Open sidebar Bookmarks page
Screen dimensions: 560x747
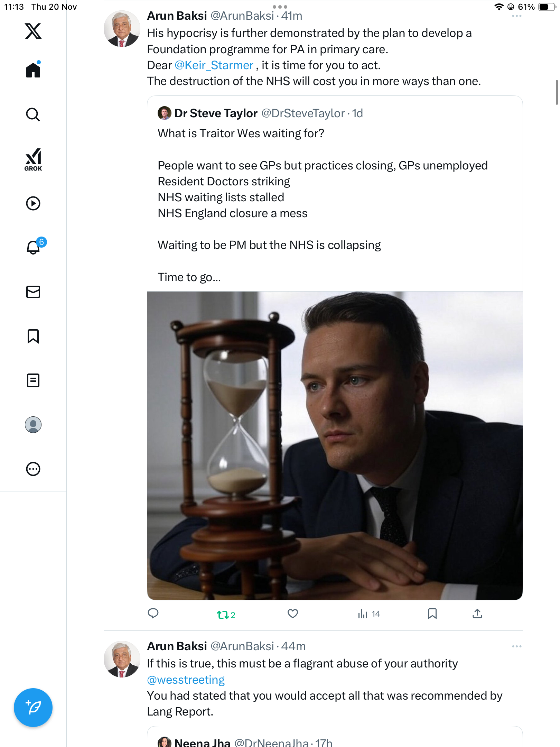[x=33, y=336]
